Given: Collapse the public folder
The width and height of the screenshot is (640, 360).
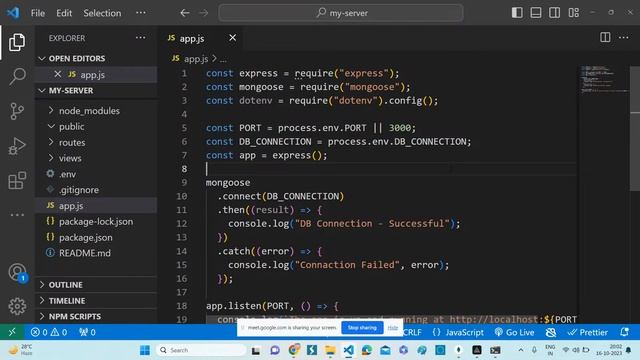Looking at the screenshot, I should click(x=96, y=127).
